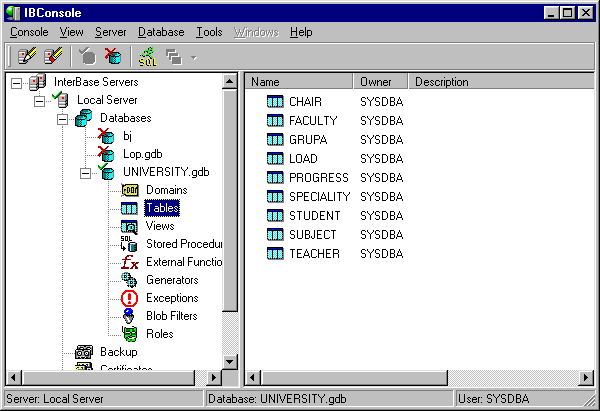The height and width of the screenshot is (411, 600).
Task: Open the Database menu
Action: pos(161,32)
